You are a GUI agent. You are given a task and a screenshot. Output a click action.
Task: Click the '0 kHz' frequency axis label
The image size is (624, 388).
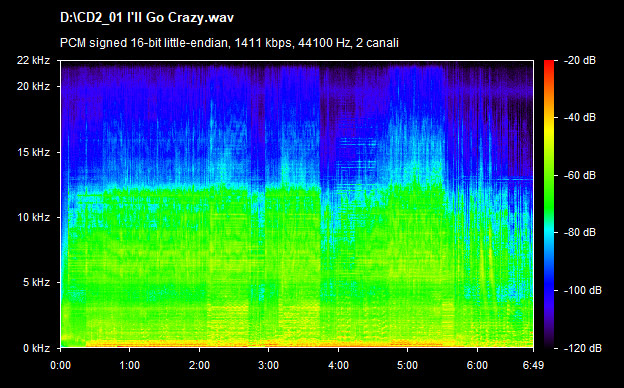tap(36, 349)
